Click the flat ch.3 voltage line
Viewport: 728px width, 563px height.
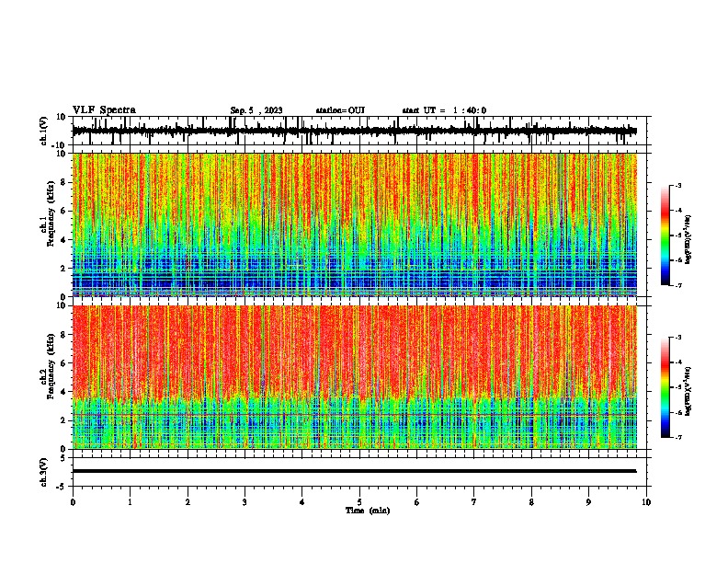(x=354, y=471)
